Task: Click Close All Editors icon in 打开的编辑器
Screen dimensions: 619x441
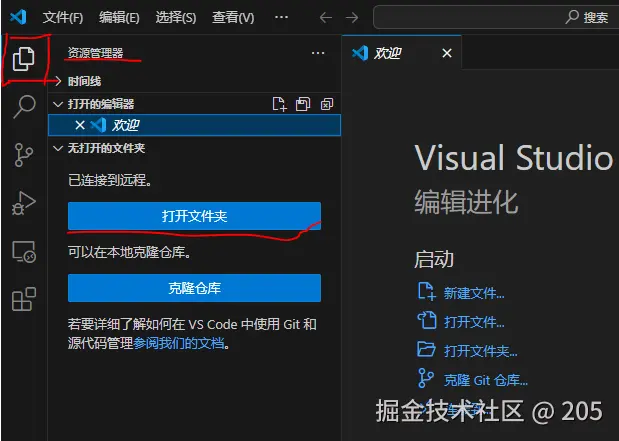Action: point(327,104)
